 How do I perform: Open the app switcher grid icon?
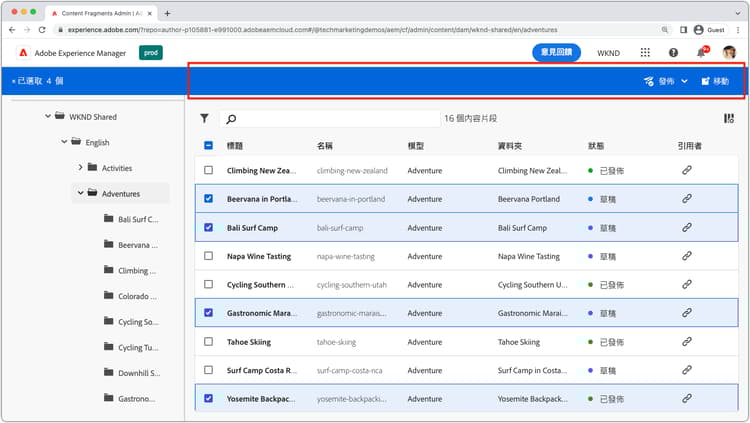(x=645, y=53)
